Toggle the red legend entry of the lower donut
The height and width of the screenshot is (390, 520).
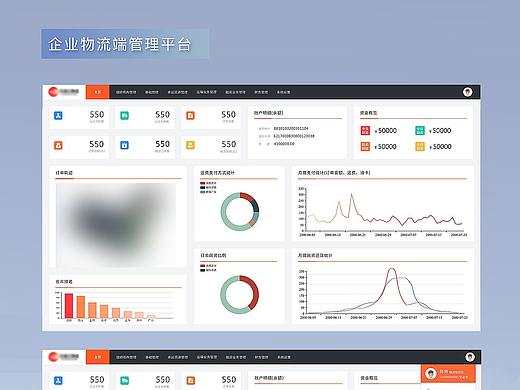[208, 266]
